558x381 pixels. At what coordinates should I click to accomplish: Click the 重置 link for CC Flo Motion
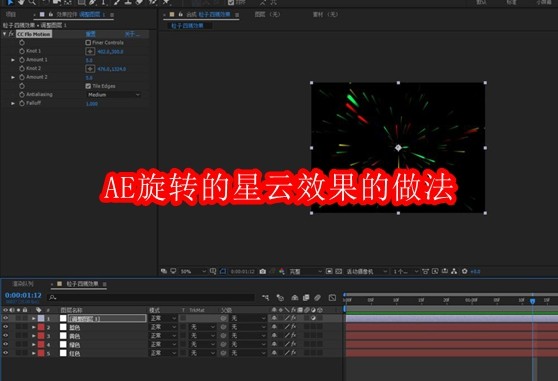(90, 34)
